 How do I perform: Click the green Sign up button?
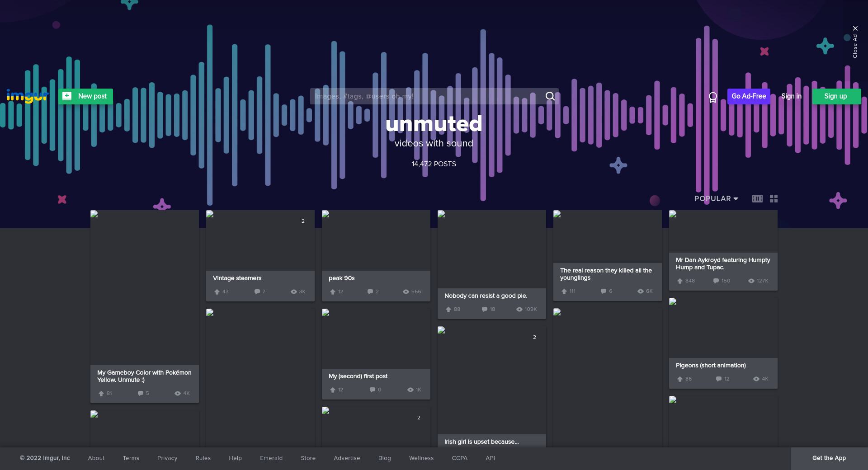click(x=836, y=96)
